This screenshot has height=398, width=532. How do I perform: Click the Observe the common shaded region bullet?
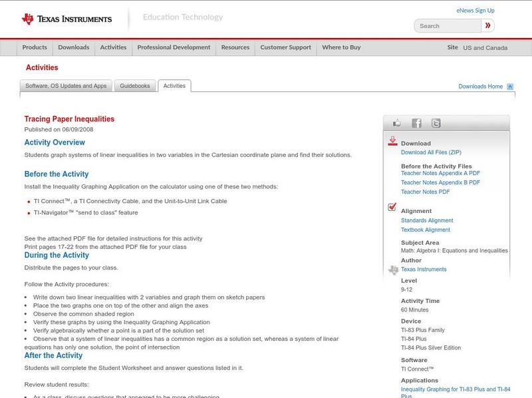pyautogui.click(x=84, y=313)
